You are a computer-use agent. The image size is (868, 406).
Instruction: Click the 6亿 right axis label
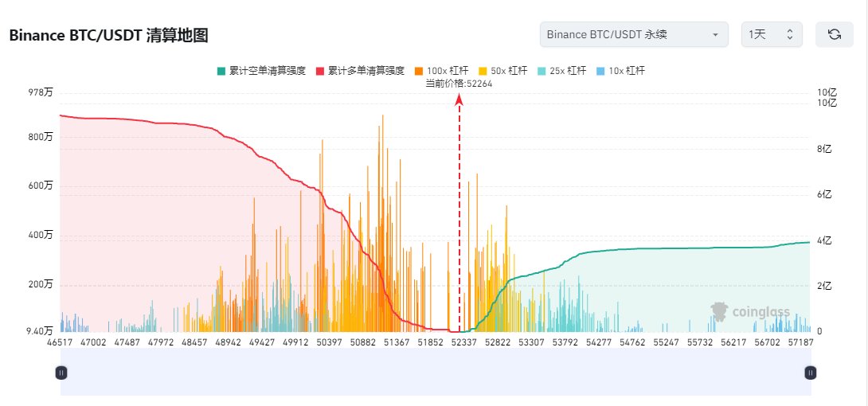pyautogui.click(x=823, y=195)
